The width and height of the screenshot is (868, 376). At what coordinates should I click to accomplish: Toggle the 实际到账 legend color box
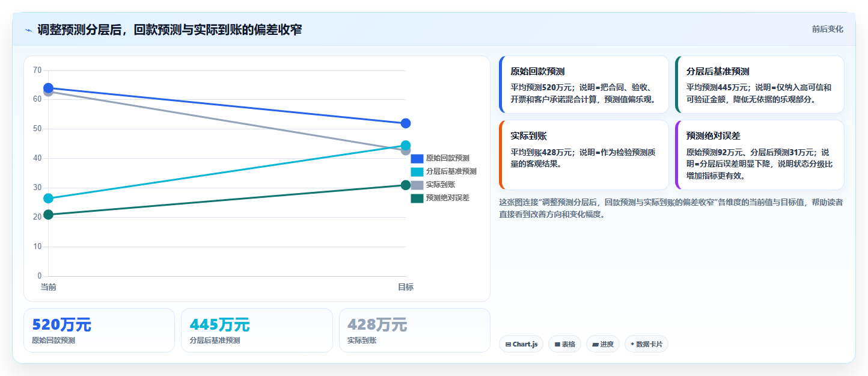point(417,185)
